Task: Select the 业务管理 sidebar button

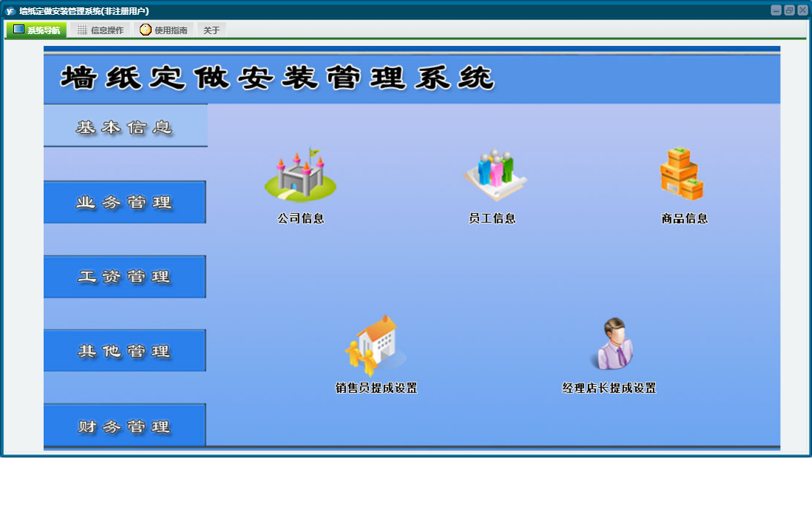Action: tap(125, 202)
